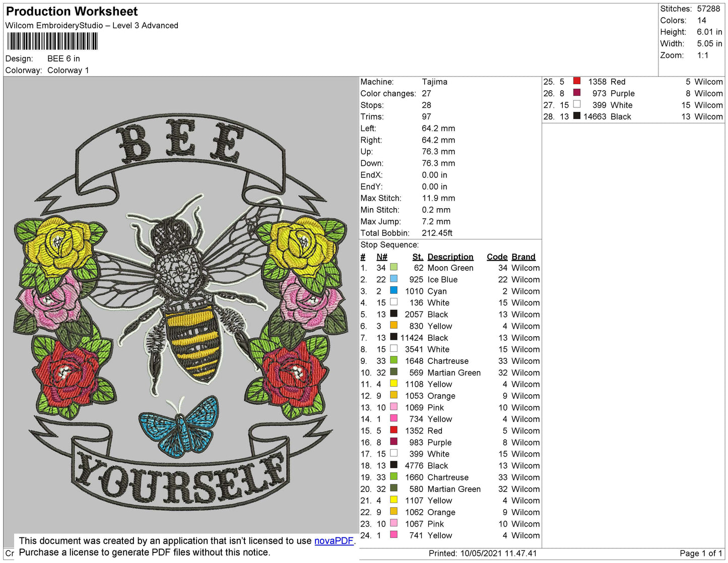This screenshot has height=563, width=728.
Task: Click the bee embroidery design preview
Action: 181,311
